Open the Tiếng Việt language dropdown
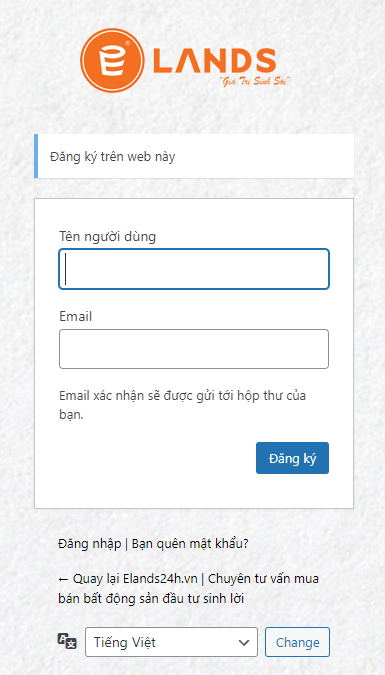This screenshot has width=385, height=675. click(171, 642)
